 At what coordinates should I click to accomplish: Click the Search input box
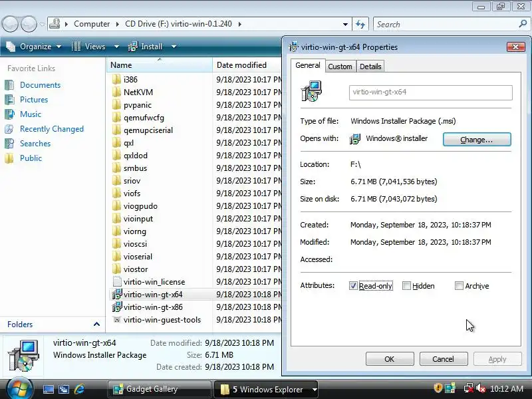point(446,24)
